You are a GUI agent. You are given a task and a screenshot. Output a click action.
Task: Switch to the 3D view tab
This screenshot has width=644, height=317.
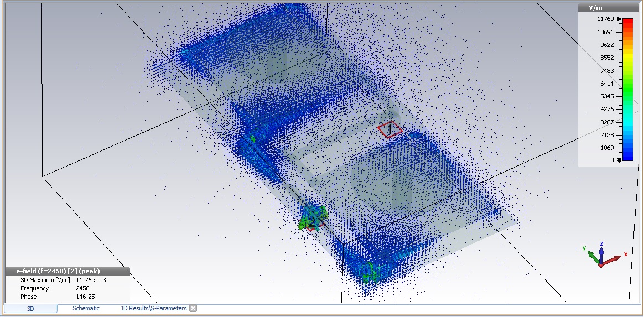30,308
